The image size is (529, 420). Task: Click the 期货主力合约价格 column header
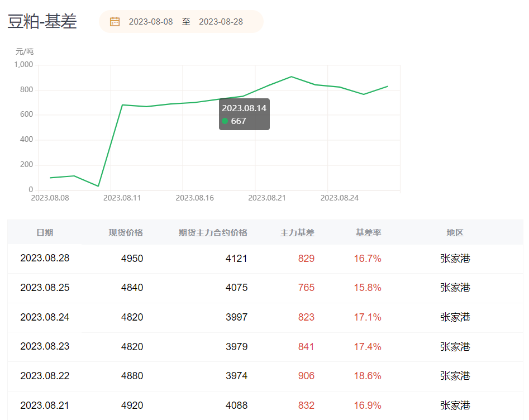[213, 232]
